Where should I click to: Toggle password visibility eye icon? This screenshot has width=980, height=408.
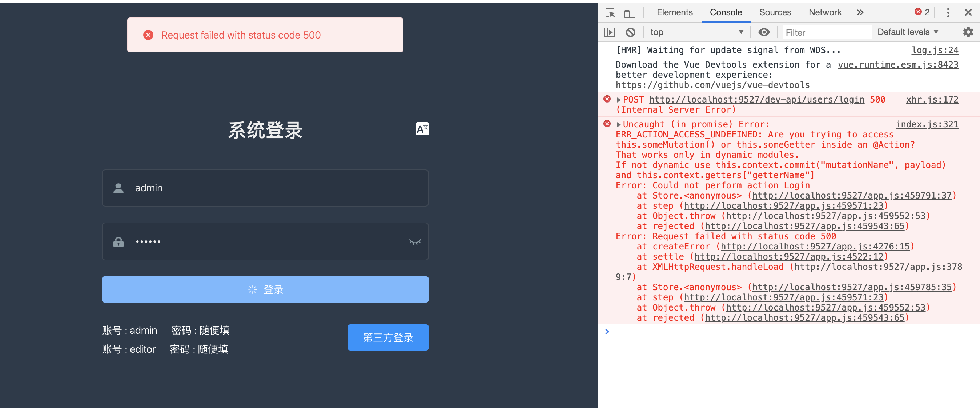pos(415,242)
